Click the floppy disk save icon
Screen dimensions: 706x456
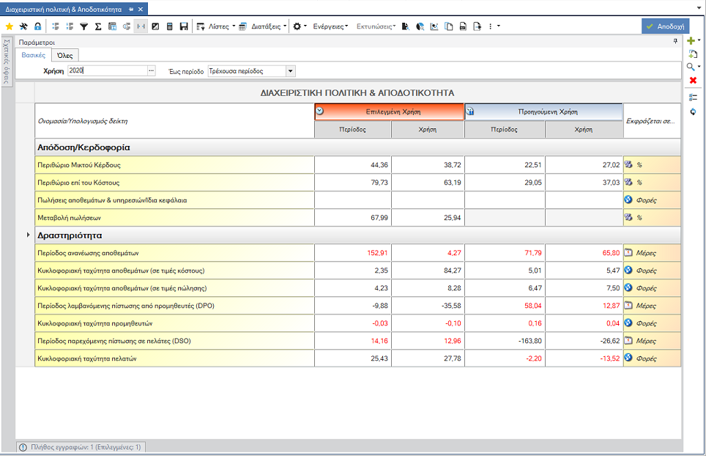point(184,27)
